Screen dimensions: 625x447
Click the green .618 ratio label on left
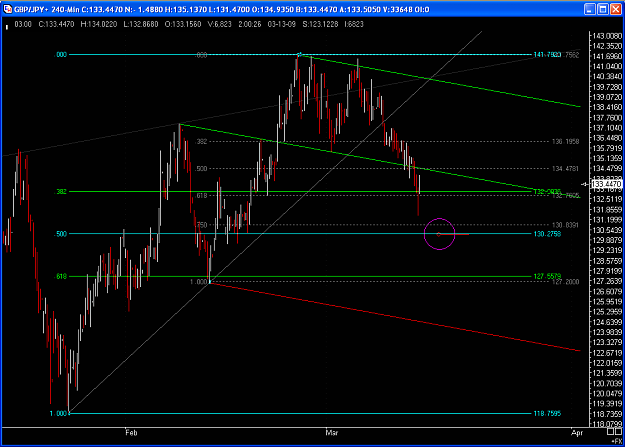60,276
